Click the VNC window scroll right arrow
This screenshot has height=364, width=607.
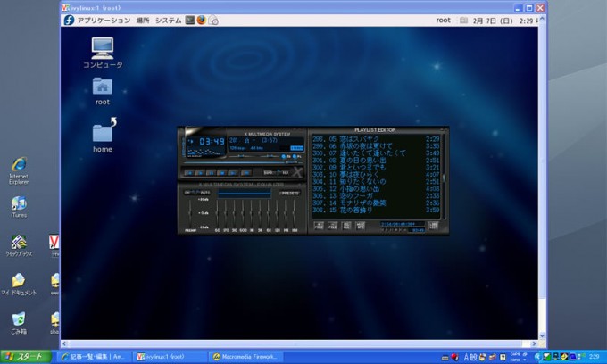[534, 343]
